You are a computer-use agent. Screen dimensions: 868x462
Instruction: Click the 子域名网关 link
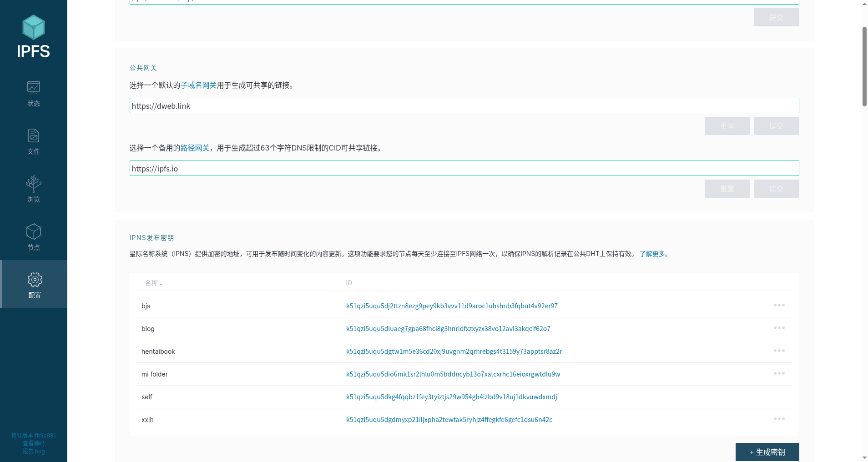199,85
